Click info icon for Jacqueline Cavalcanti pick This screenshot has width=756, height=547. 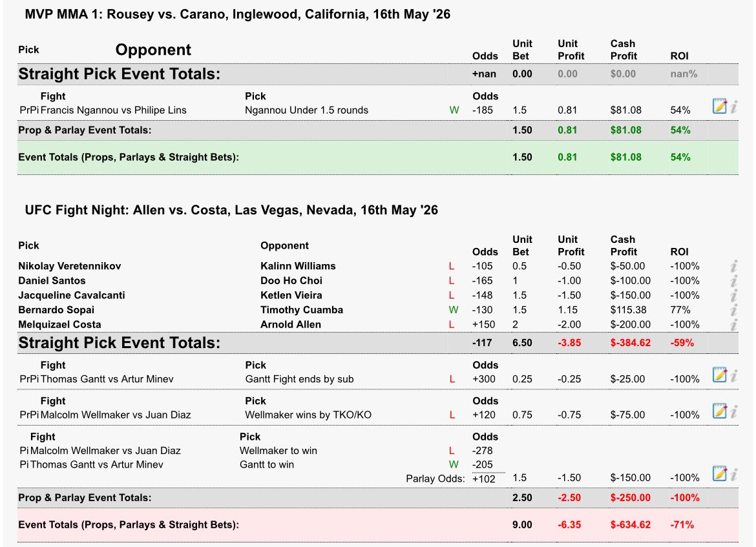tap(734, 295)
